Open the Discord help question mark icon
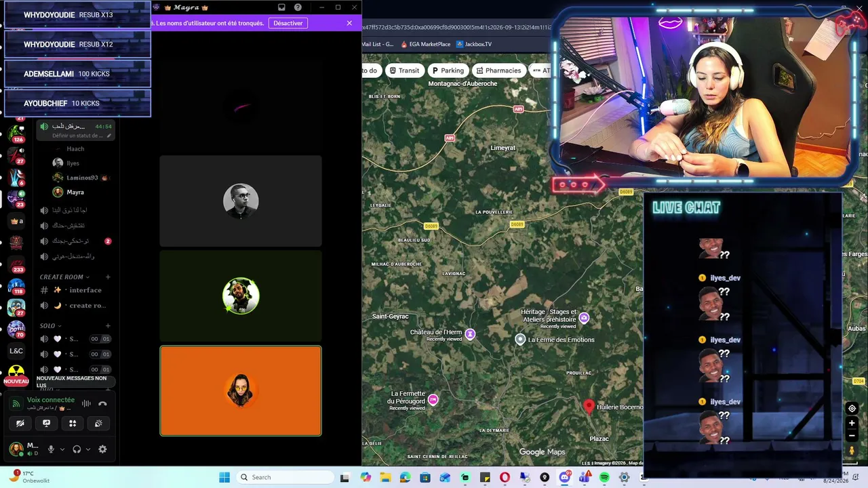Screen dimensions: 868x488 point(298,7)
